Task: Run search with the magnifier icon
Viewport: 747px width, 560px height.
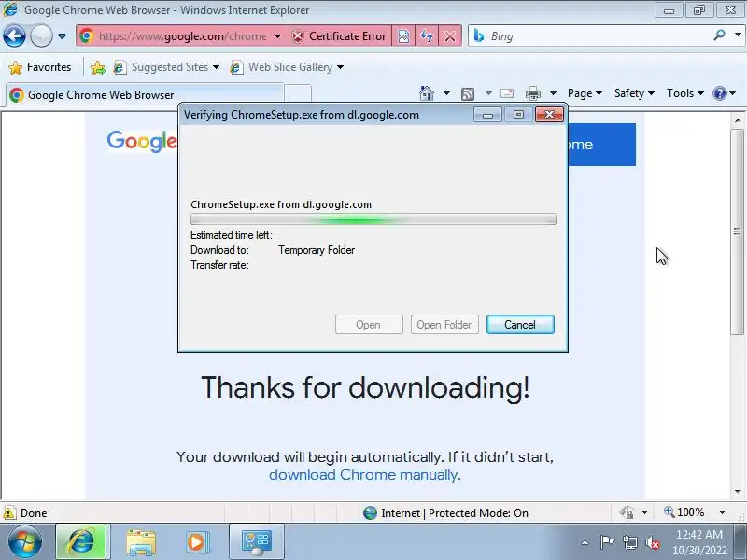Action: point(719,35)
